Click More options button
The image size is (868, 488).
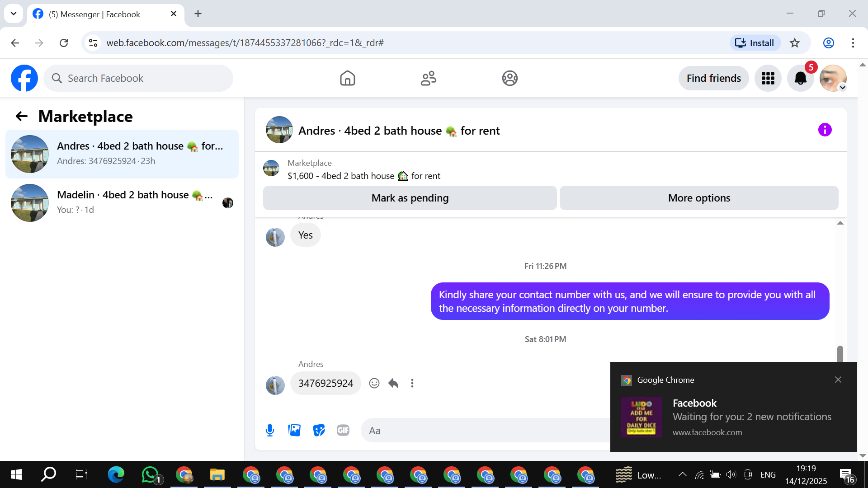pyautogui.click(x=698, y=198)
